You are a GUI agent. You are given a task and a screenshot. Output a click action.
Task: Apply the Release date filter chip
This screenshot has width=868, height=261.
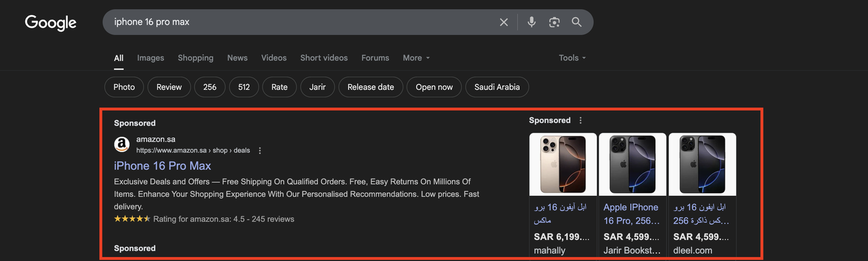tap(371, 87)
